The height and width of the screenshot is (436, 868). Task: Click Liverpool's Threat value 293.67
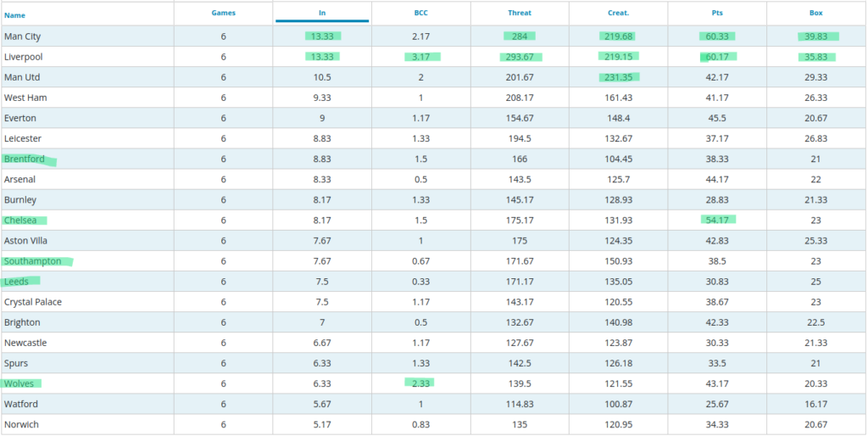[520, 57]
